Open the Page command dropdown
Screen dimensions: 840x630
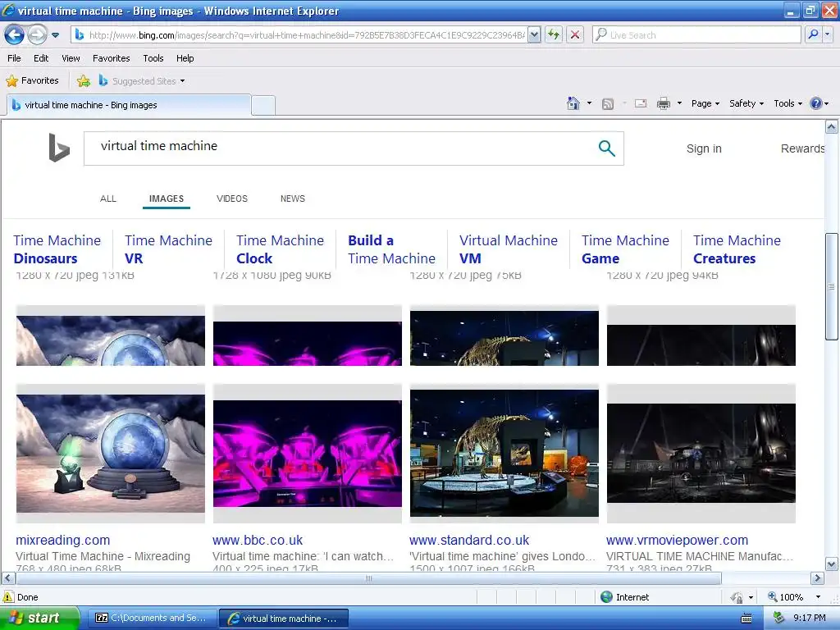tap(705, 103)
